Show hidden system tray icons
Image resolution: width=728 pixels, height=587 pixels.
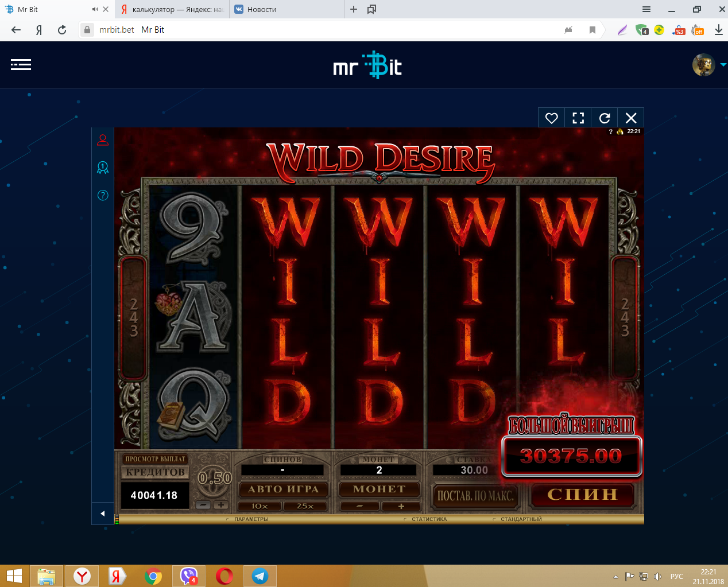pyautogui.click(x=615, y=577)
